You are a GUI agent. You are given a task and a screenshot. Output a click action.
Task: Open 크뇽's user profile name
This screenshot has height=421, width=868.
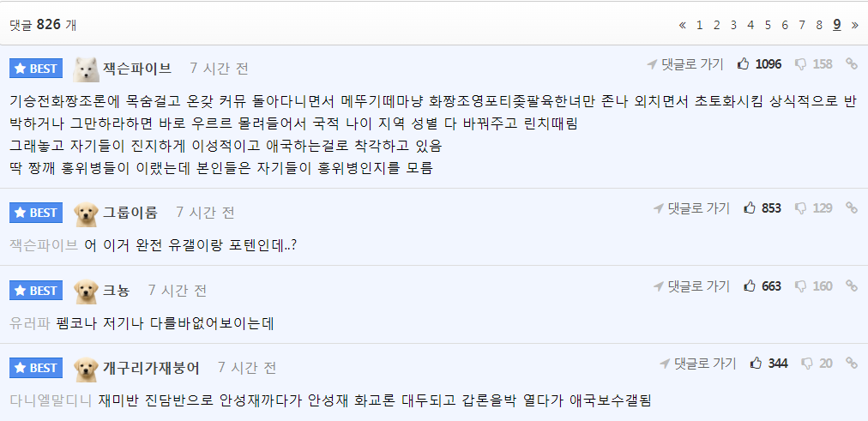117,291
